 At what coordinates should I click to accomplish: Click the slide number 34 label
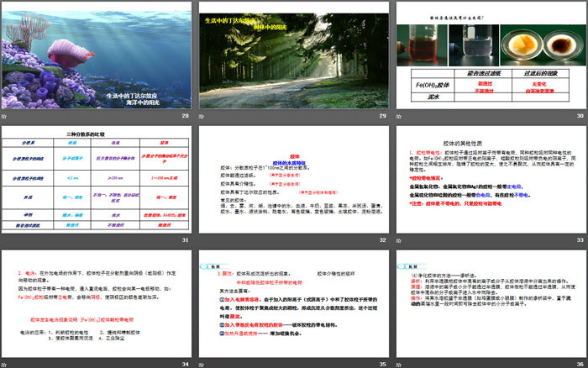[185, 364]
